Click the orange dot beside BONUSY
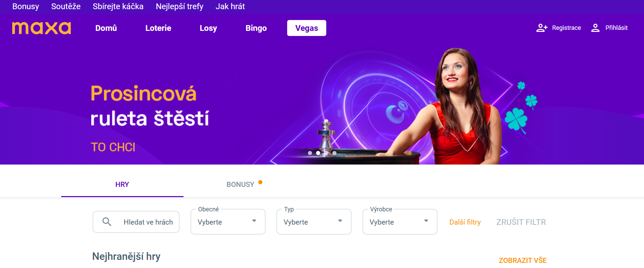The image size is (644, 268). coord(260,182)
